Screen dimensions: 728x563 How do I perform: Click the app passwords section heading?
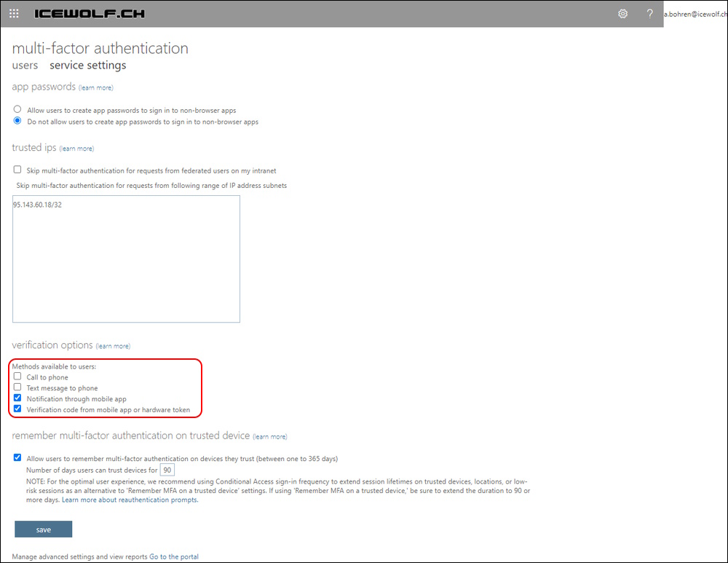44,87
